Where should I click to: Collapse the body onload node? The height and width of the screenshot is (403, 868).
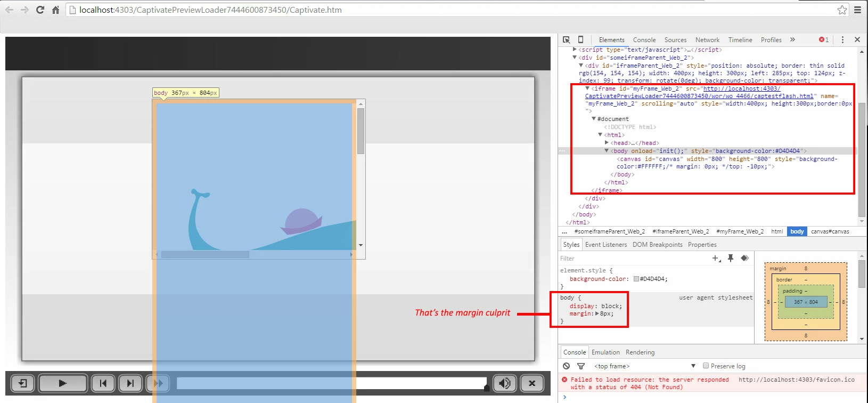607,151
